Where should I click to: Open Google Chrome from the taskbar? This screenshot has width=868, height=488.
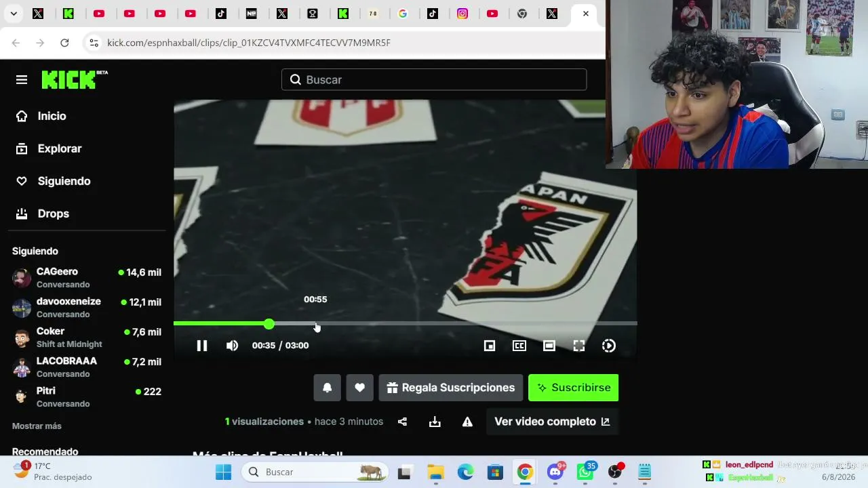[525, 472]
